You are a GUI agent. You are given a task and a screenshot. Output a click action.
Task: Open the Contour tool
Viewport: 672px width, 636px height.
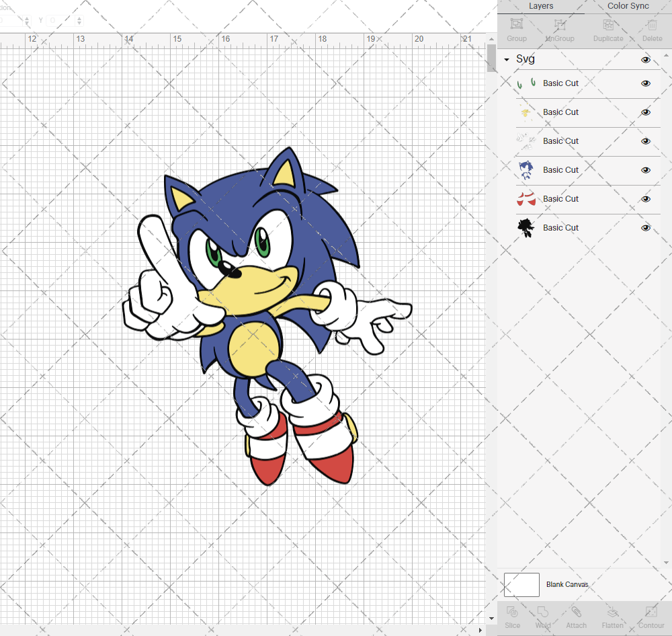(650, 617)
